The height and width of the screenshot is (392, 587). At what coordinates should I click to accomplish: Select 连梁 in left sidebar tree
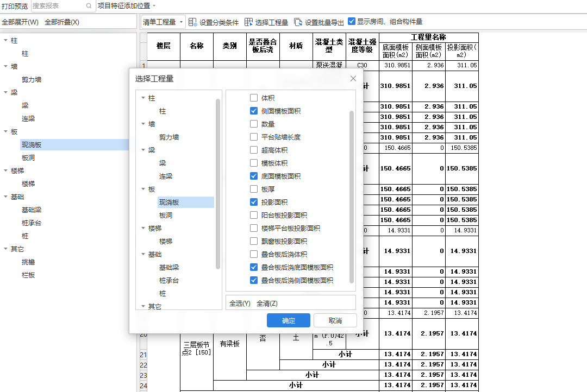point(28,118)
